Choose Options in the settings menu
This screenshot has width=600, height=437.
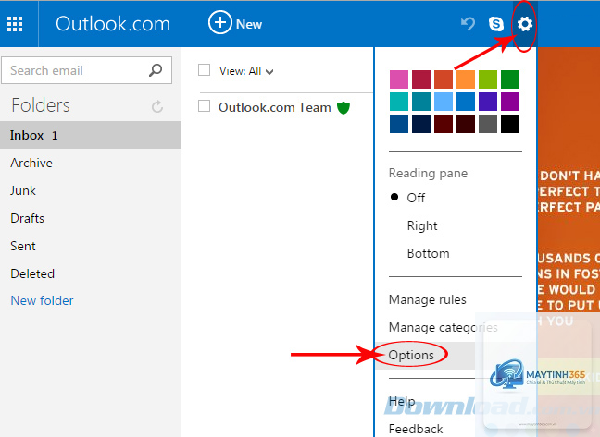click(411, 355)
